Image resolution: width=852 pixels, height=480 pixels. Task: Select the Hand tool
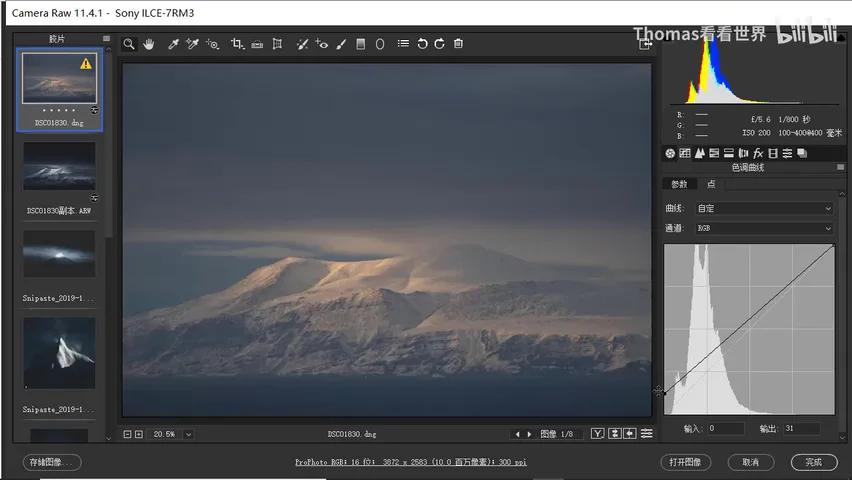148,44
